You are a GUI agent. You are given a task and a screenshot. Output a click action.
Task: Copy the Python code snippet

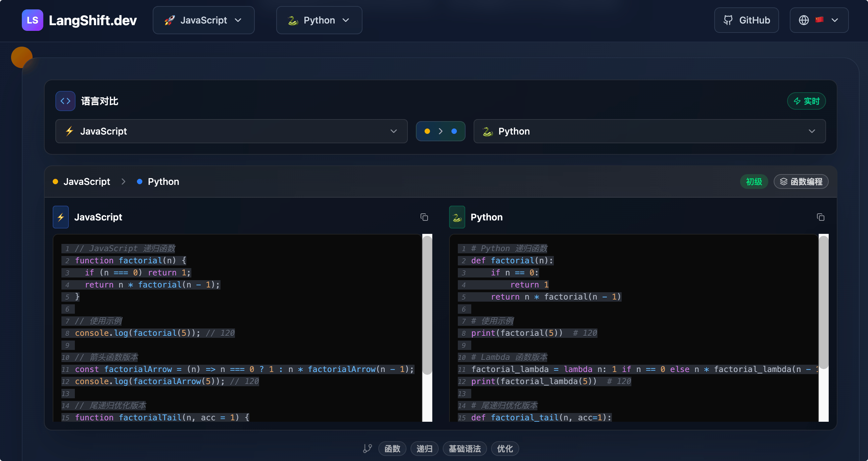click(x=820, y=217)
